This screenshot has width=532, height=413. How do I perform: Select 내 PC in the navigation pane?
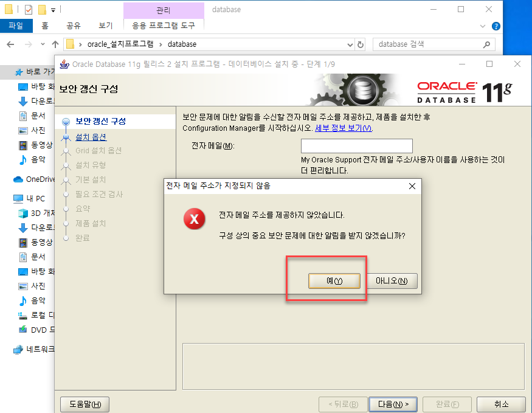pyautogui.click(x=29, y=198)
